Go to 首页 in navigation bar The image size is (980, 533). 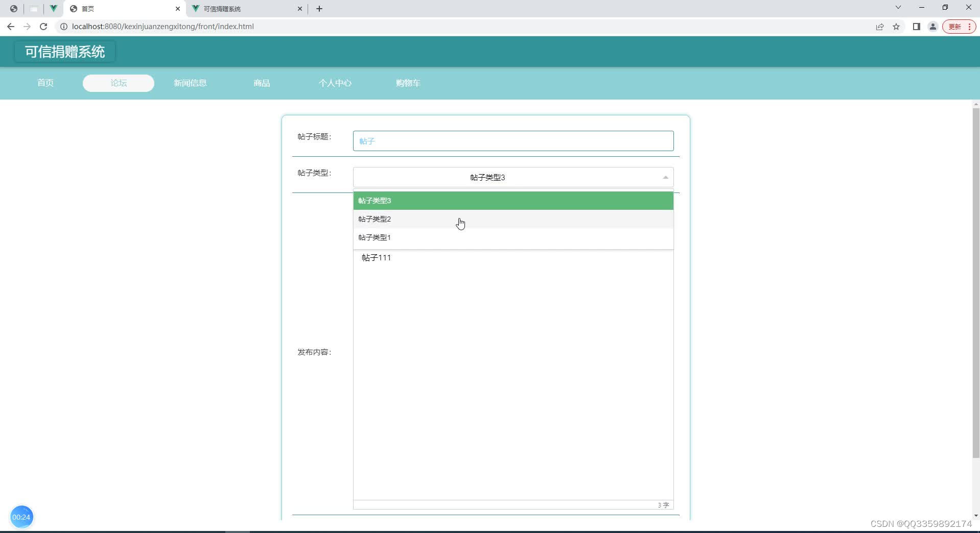pyautogui.click(x=45, y=83)
